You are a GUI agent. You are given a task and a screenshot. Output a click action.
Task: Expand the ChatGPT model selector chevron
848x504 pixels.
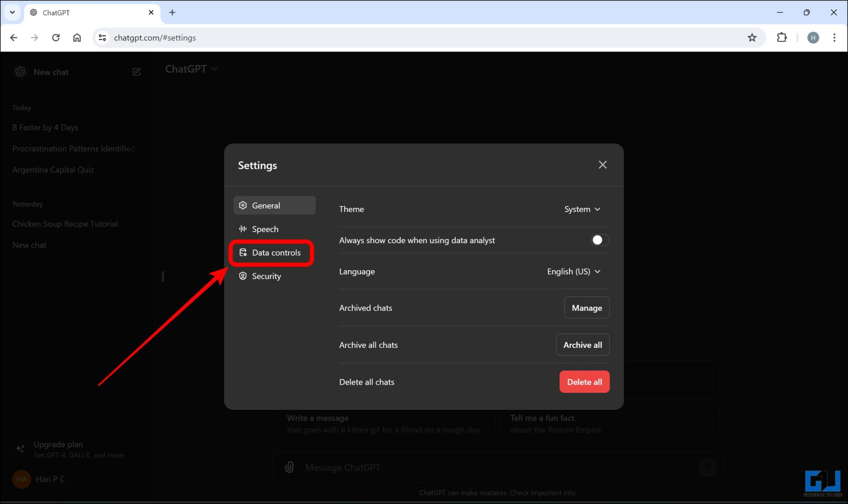[214, 69]
